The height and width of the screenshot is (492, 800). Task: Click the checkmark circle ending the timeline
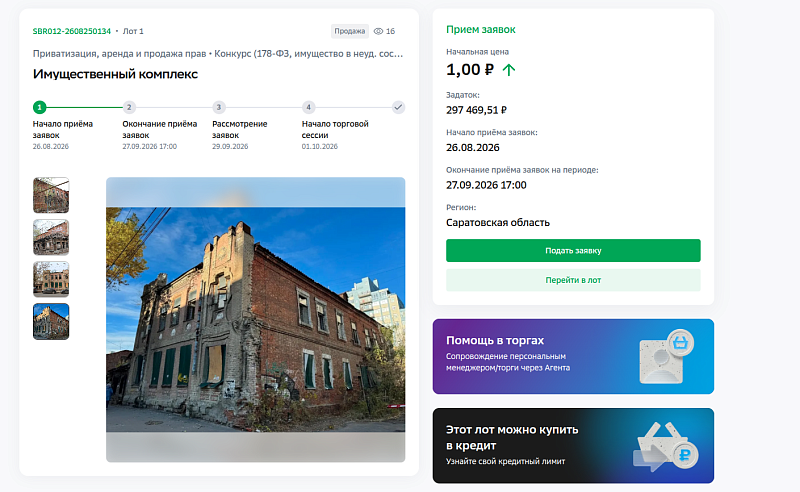(x=398, y=107)
